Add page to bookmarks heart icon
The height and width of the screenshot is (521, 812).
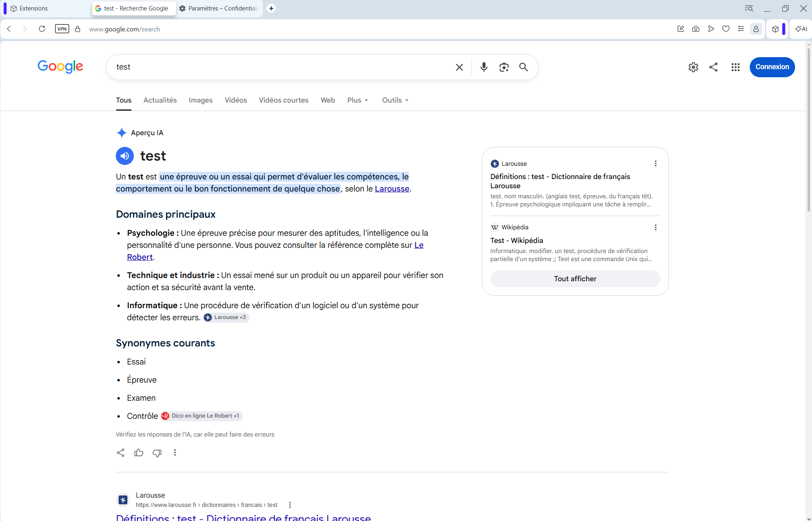pos(726,29)
